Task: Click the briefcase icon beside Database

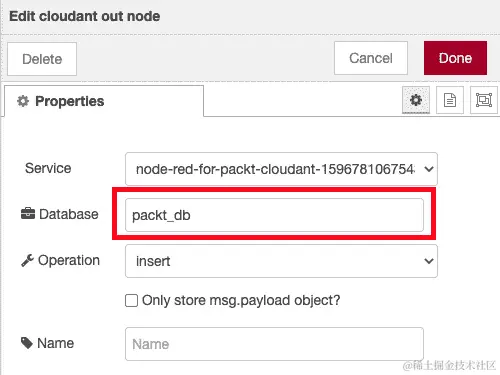Action: tap(28, 214)
